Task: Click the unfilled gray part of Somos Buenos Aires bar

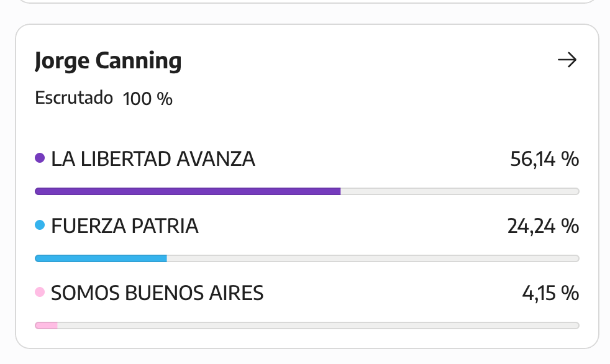Action: [x=318, y=325]
